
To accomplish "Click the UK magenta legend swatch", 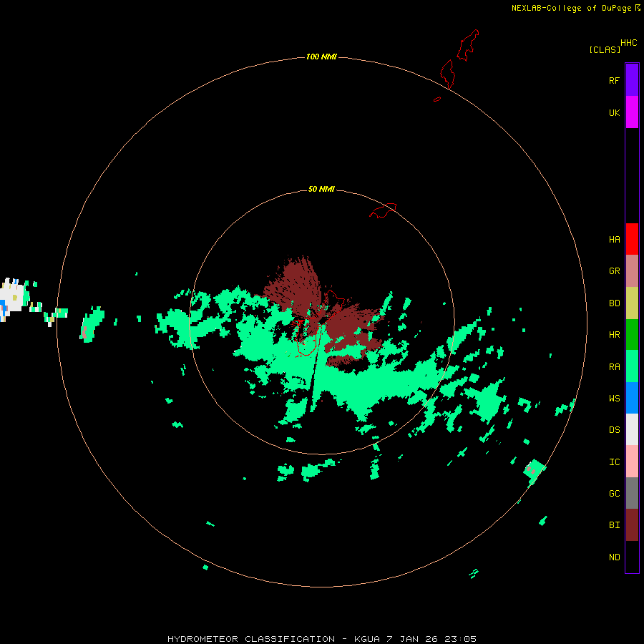I will (632, 112).
